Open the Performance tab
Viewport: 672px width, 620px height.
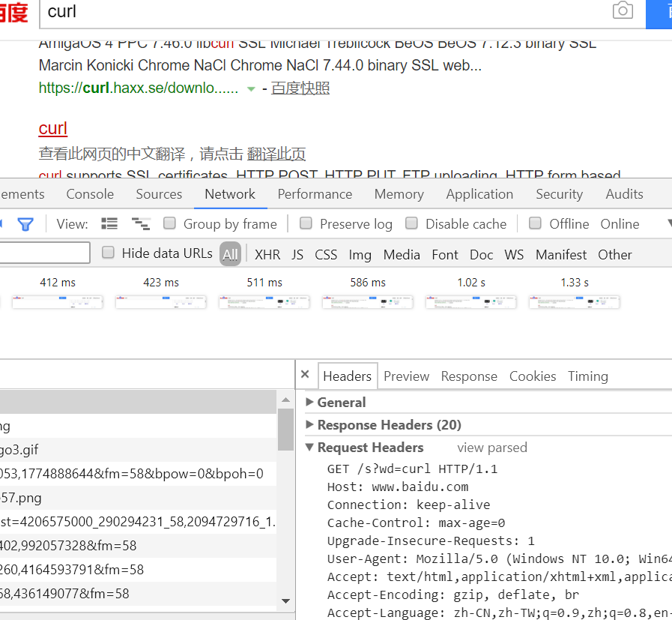point(315,194)
